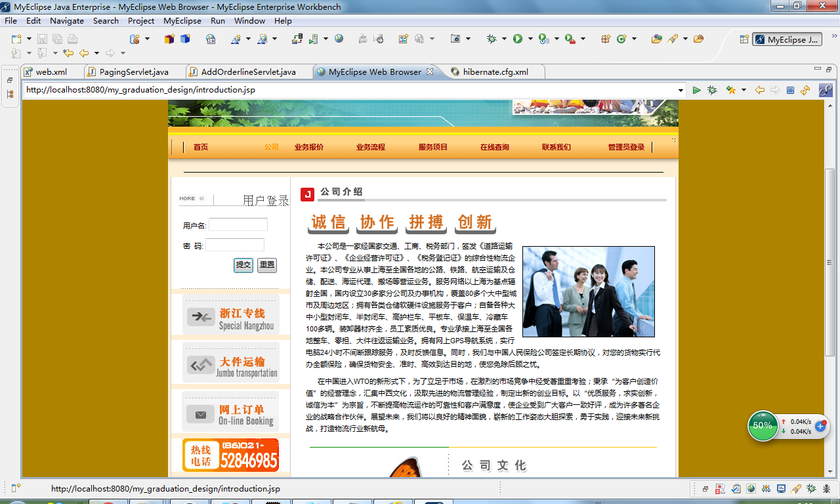Click the Save icon in the toolbar

pos(42,39)
